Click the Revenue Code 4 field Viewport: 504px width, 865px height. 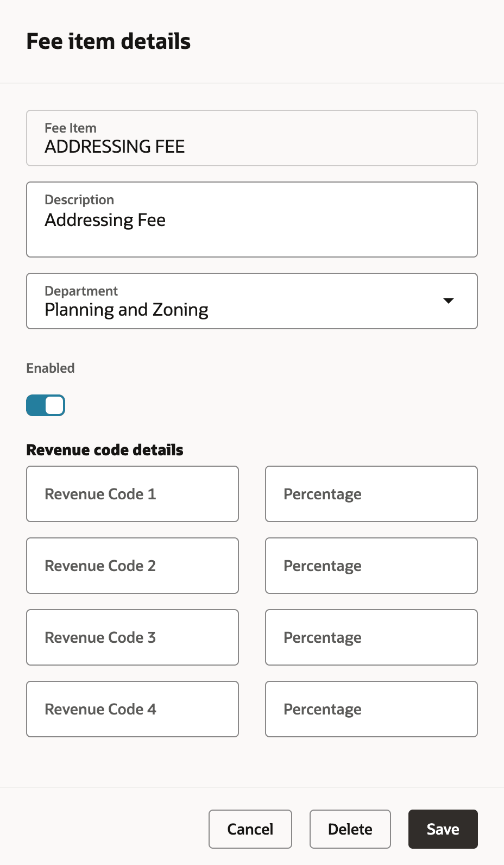(132, 709)
